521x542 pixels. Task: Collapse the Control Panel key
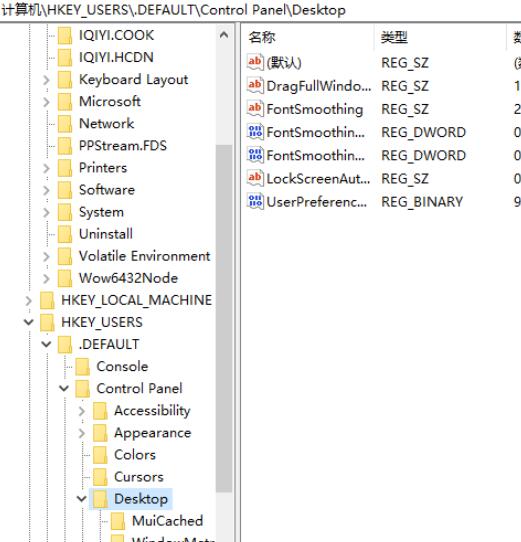point(64,389)
